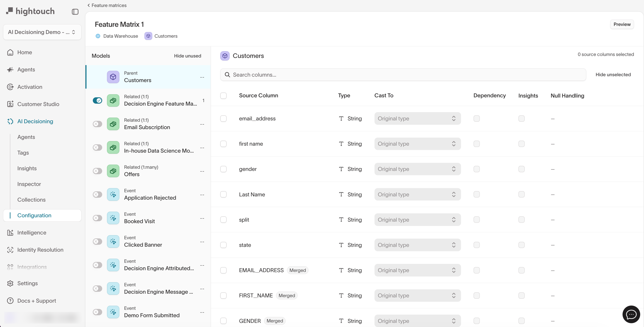
Task: Open the chat support bubble
Action: pyautogui.click(x=631, y=314)
